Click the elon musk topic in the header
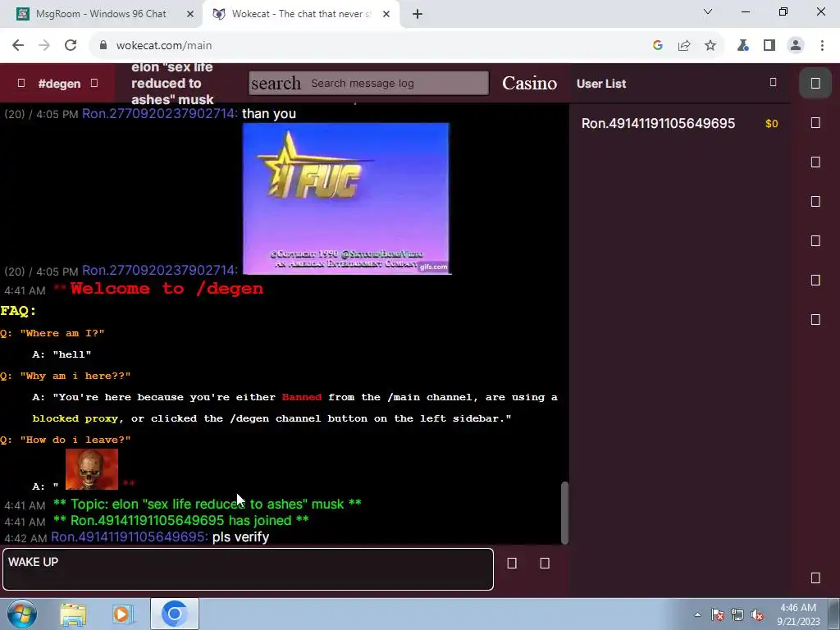This screenshot has width=840, height=630. pos(172,83)
